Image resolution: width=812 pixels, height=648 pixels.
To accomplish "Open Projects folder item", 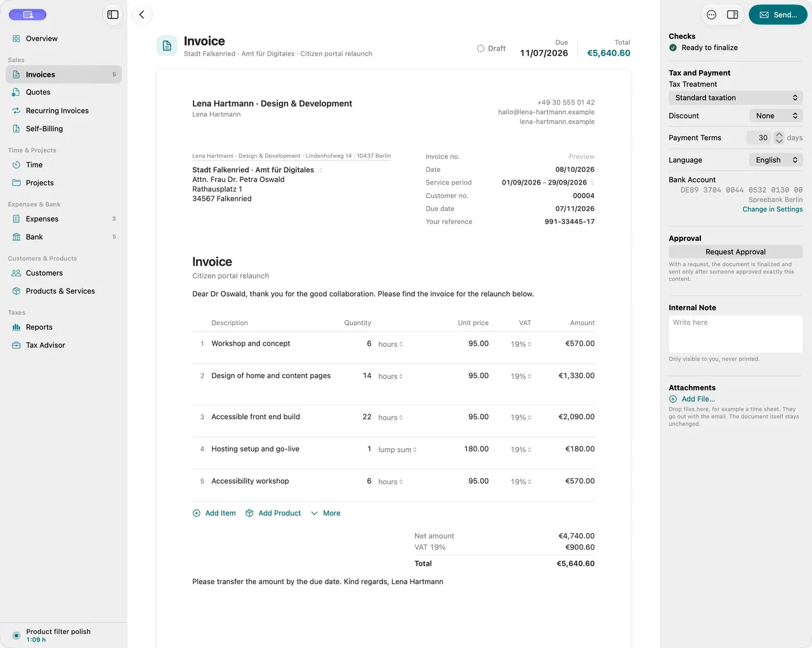I will (63, 183).
